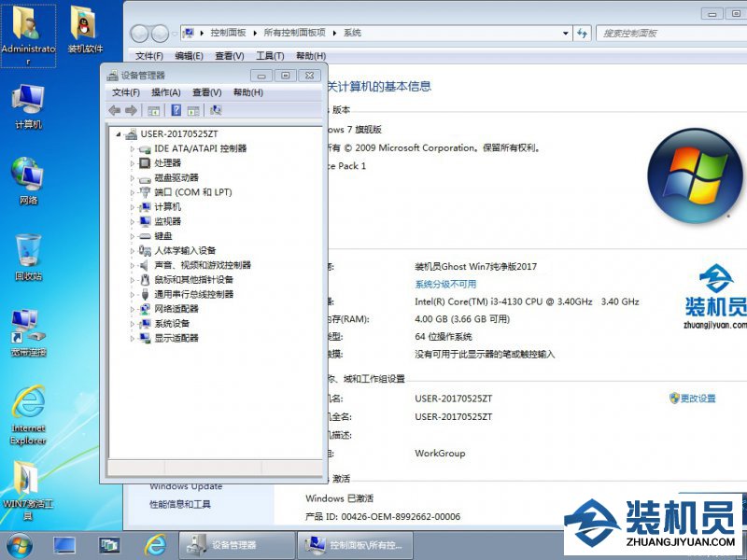
Task: Select the 声音、视频和游戏控制器 speaker icon
Action: pyautogui.click(x=145, y=265)
